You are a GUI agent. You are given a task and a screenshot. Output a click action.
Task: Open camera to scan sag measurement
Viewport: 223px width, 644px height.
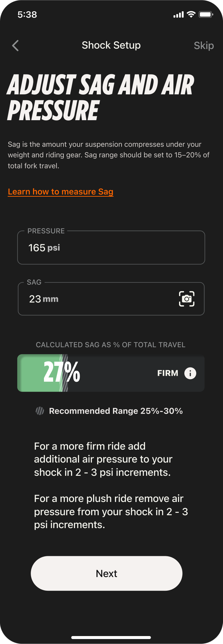pos(187,299)
